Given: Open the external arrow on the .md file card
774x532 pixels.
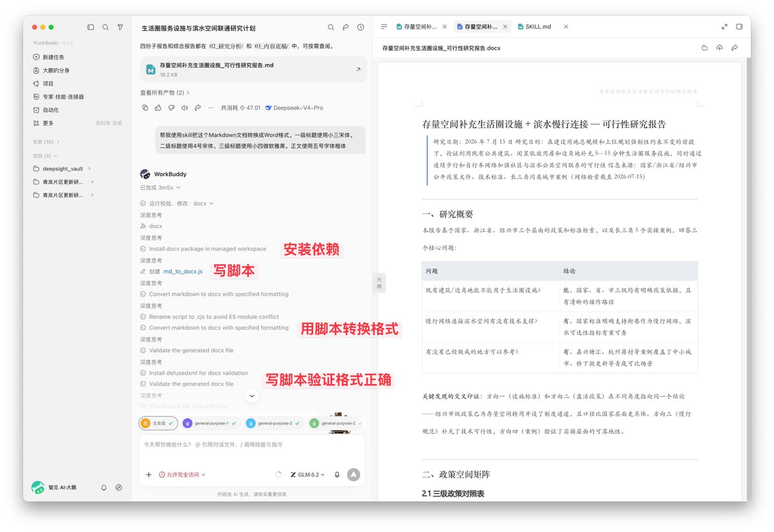Looking at the screenshot, I should (x=358, y=70).
